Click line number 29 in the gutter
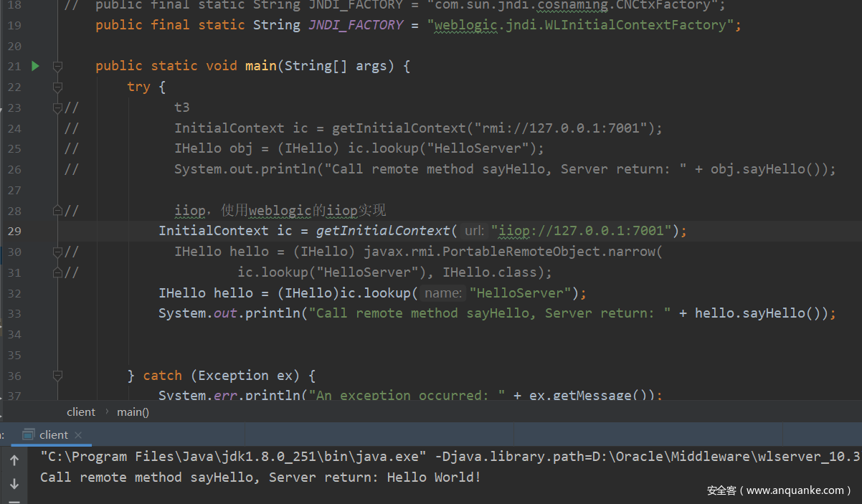This screenshot has height=504, width=862. click(14, 231)
